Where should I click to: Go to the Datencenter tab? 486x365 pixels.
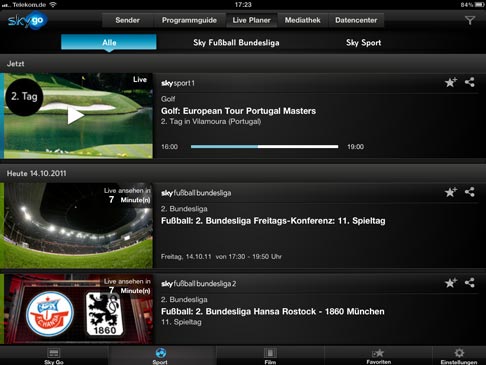[x=356, y=20]
